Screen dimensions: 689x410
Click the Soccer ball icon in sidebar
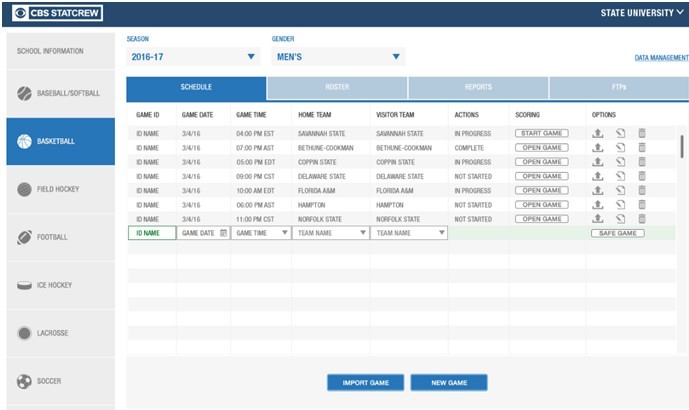tap(25, 381)
